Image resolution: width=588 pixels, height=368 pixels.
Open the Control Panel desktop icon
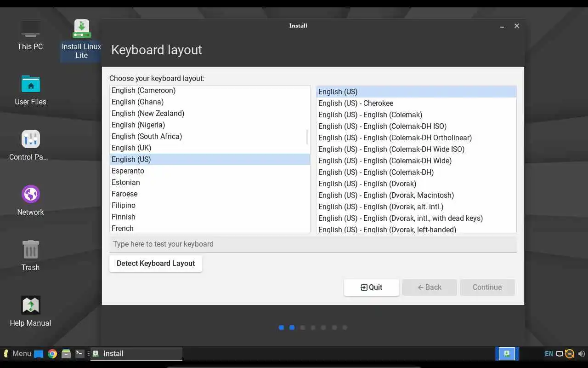[28, 145]
